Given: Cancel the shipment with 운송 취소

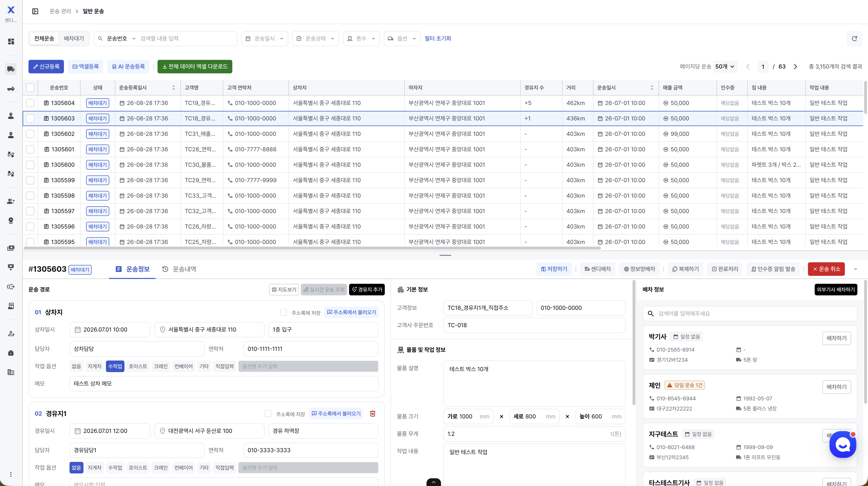Looking at the screenshot, I should 826,269.
